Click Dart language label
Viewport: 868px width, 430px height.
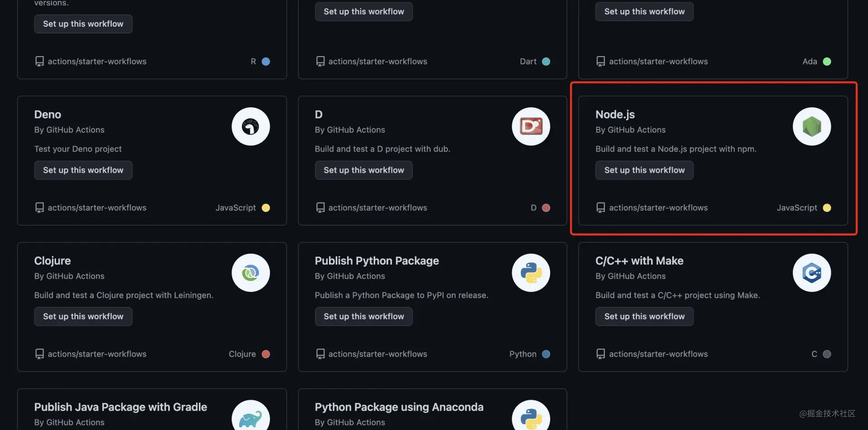[x=528, y=61]
